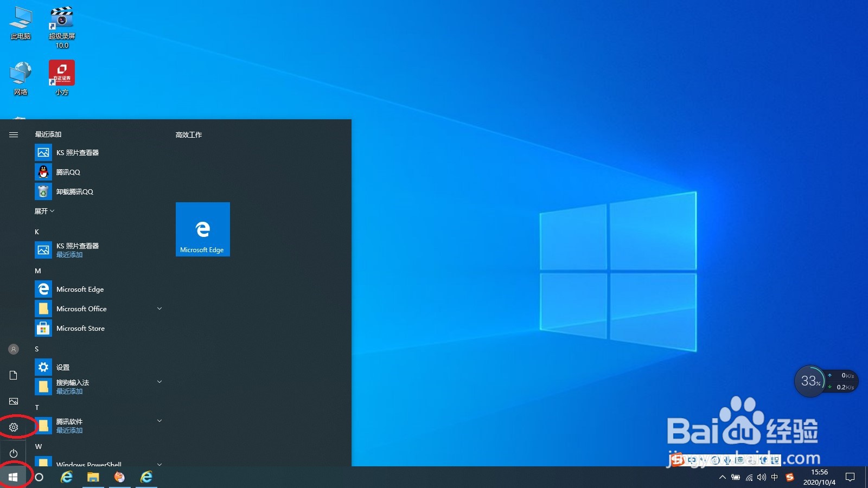Mute the speaker icon in system tray
The height and width of the screenshot is (488, 868).
click(x=762, y=478)
